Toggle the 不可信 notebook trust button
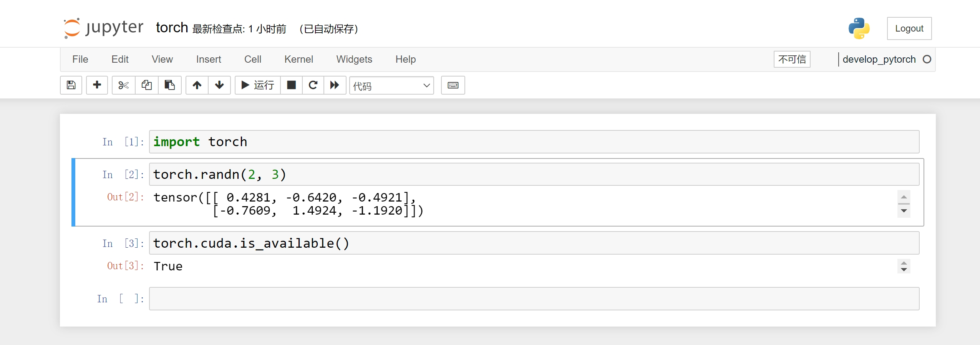The image size is (980, 345). pos(792,59)
